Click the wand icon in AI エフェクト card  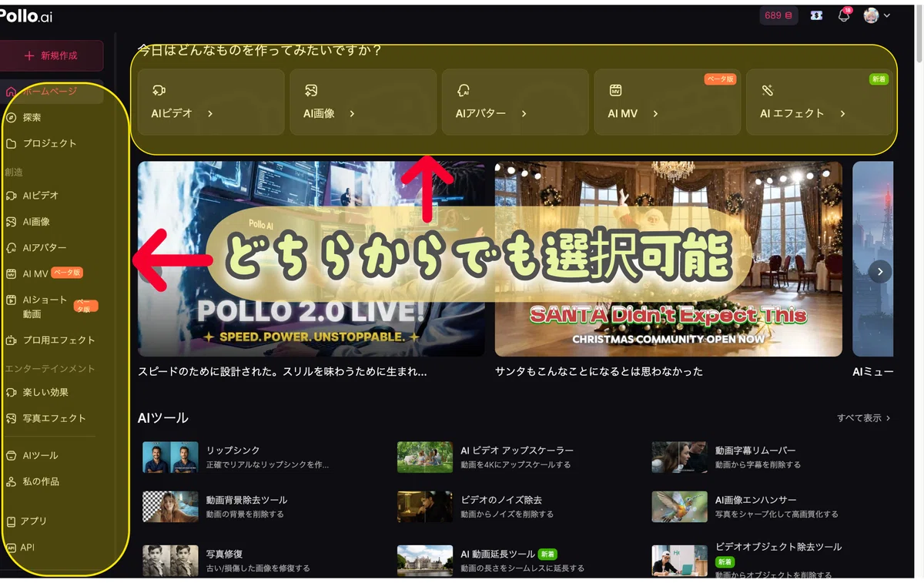pyautogui.click(x=767, y=90)
